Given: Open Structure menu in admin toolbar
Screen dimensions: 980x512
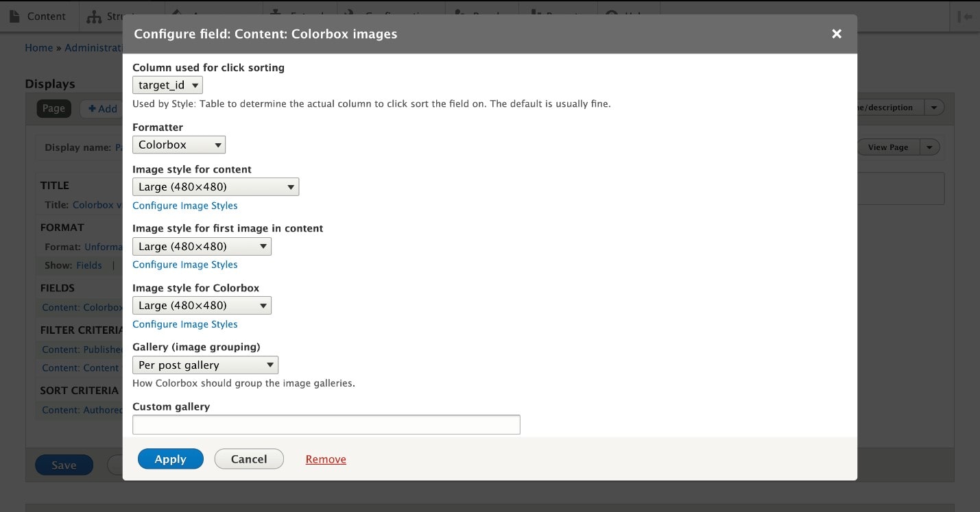Looking at the screenshot, I should [103, 16].
